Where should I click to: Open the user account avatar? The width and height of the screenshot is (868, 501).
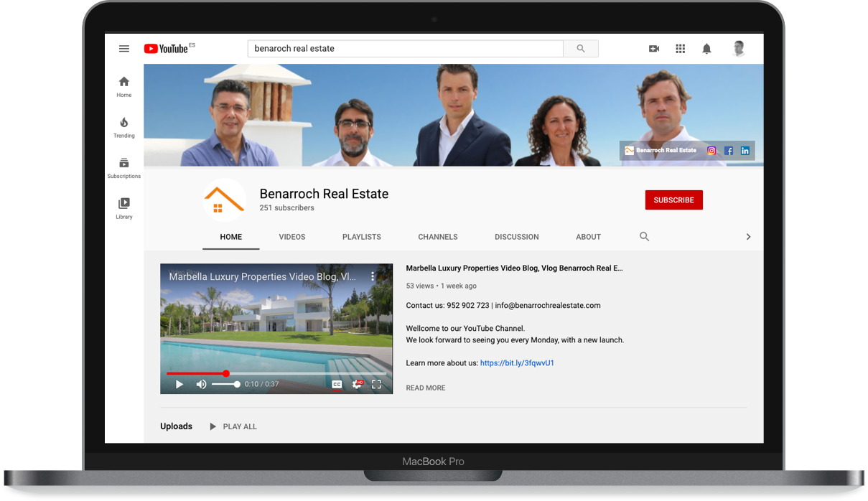(739, 49)
